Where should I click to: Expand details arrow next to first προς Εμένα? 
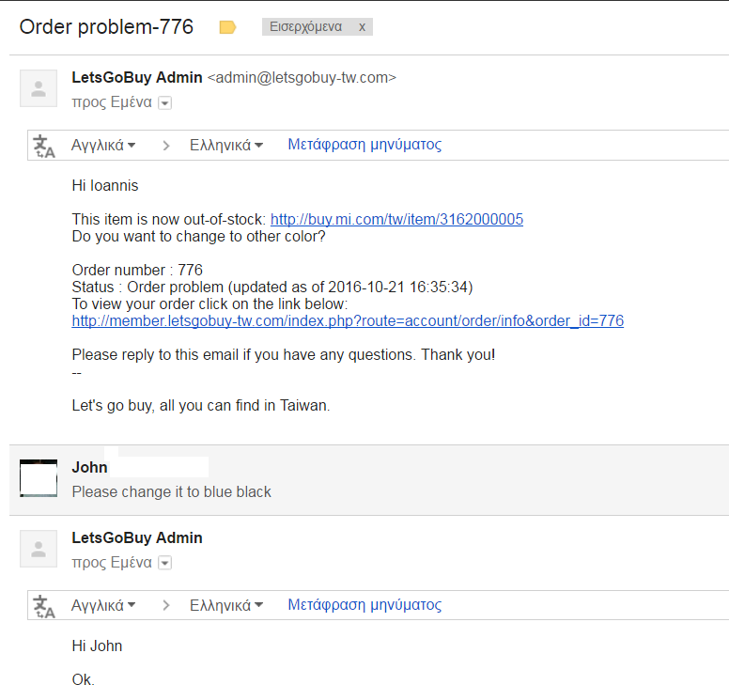(165, 103)
